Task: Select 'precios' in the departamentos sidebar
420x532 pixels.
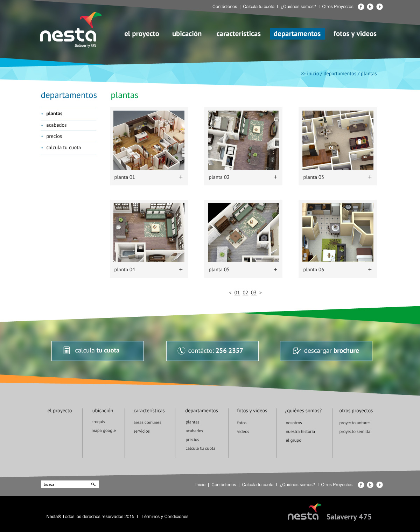Action: [x=54, y=136]
